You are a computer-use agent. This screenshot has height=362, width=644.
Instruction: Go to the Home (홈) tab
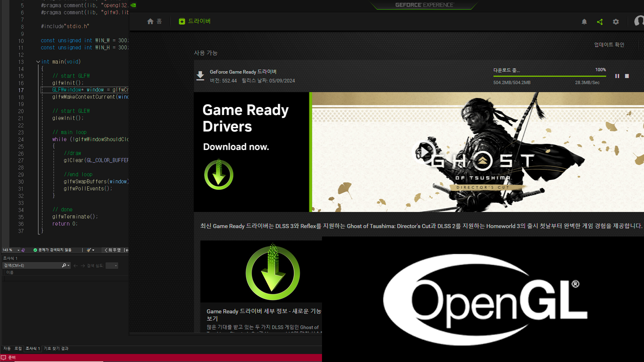click(155, 21)
